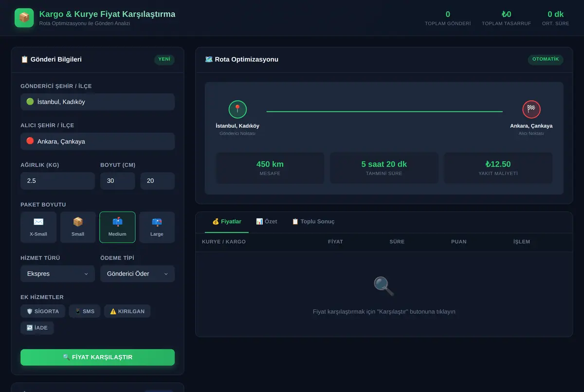Choose the Large package size option

pos(157,227)
